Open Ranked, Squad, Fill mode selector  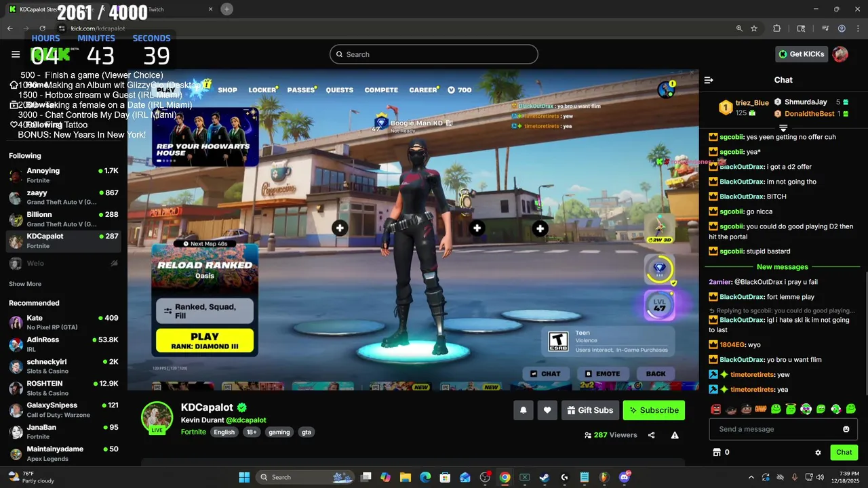click(x=205, y=311)
